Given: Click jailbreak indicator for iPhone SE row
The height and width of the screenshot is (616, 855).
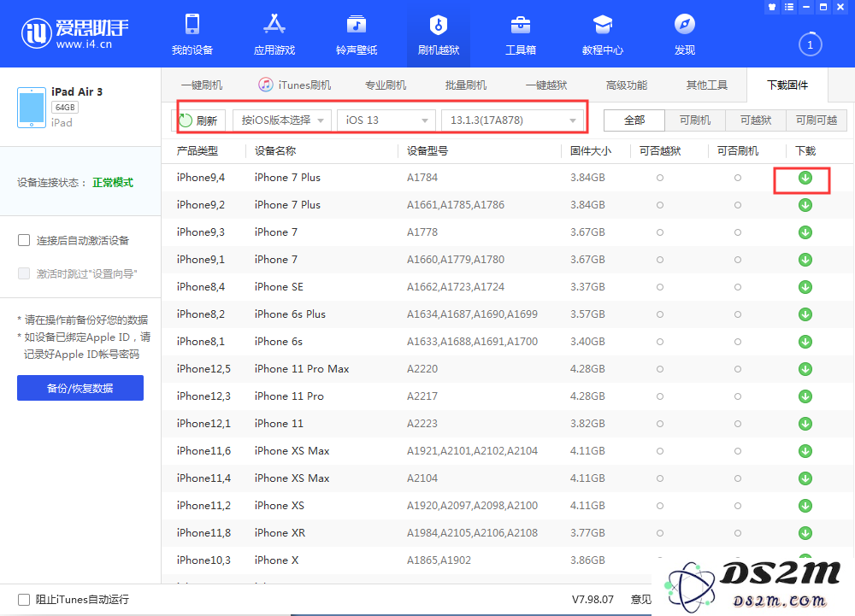Looking at the screenshot, I should (x=660, y=287).
